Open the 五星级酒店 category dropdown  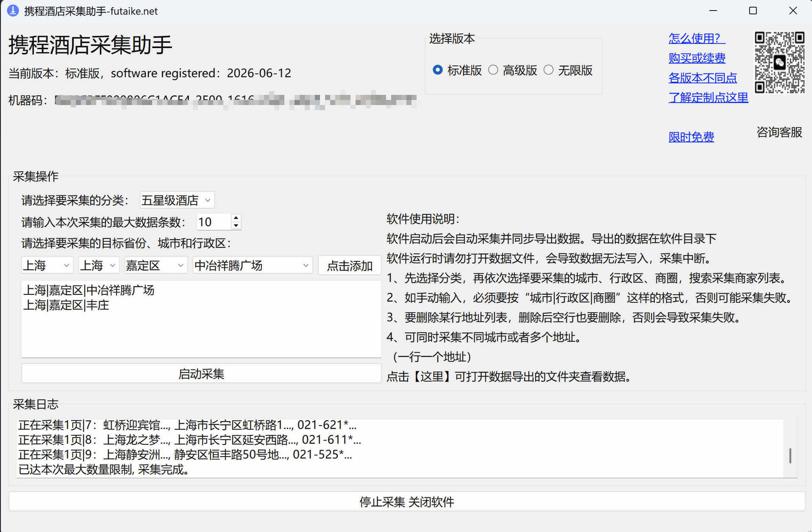pos(177,200)
